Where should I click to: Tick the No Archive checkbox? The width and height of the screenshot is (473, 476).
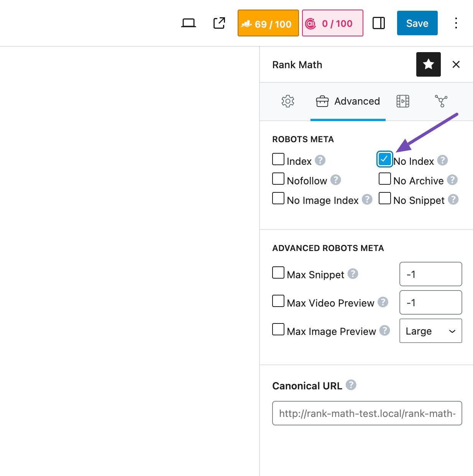(x=385, y=179)
